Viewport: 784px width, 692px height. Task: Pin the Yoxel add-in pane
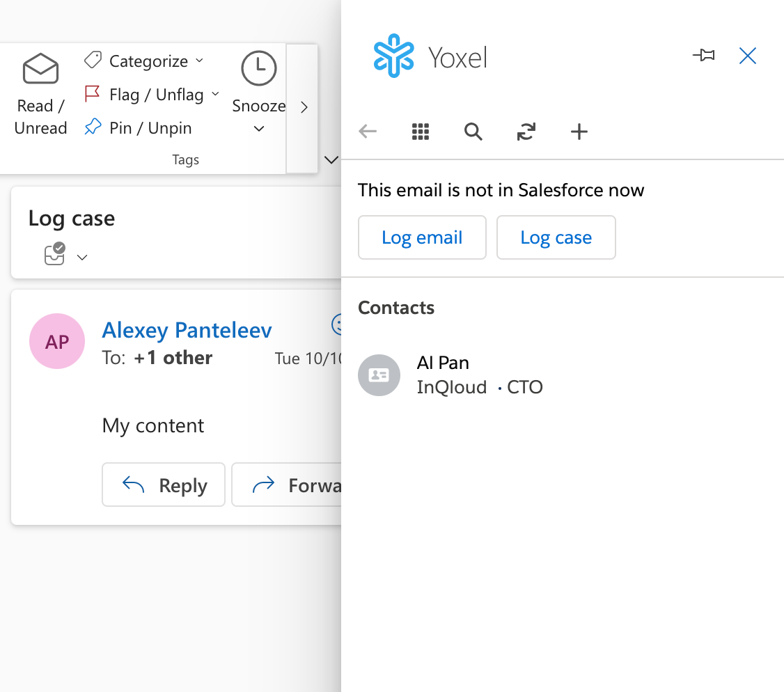703,55
